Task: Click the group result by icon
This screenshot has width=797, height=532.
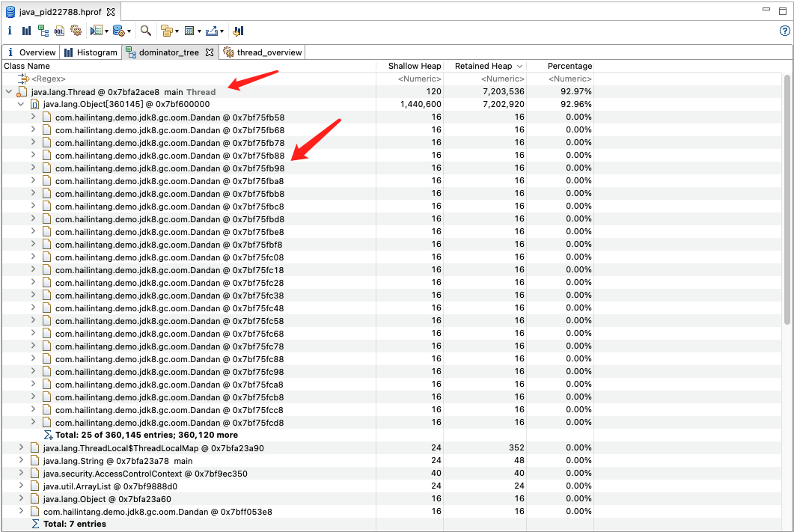Action: [x=166, y=31]
